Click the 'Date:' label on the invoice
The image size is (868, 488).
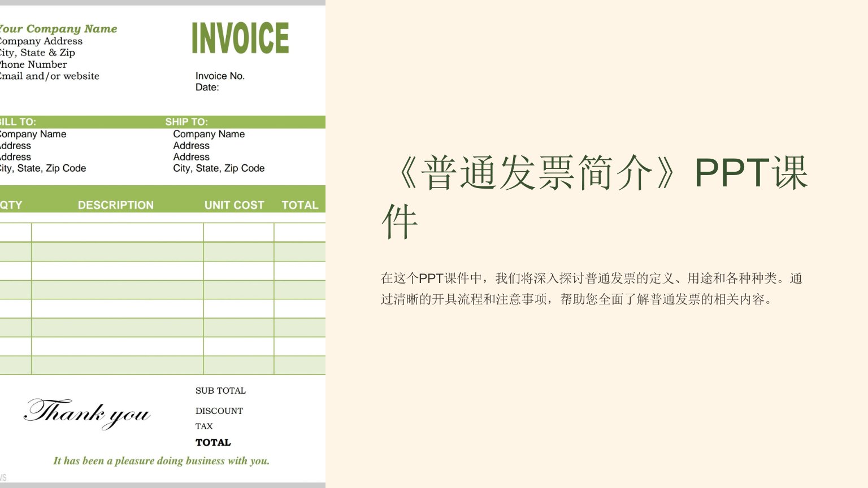207,87
